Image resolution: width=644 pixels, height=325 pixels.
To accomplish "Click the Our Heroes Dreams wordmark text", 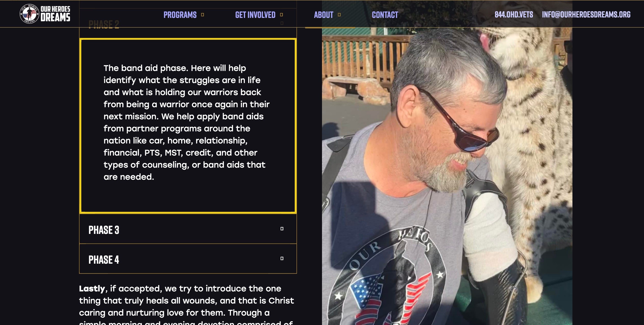I will pyautogui.click(x=55, y=14).
